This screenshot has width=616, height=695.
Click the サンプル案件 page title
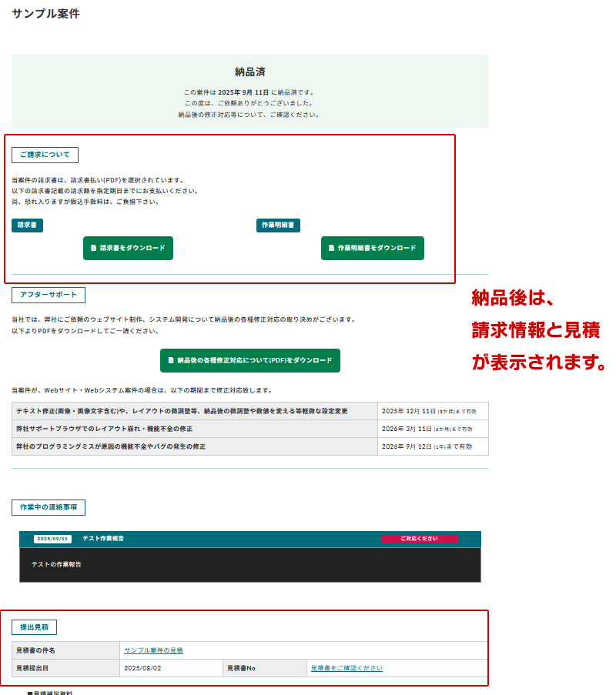pos(43,14)
